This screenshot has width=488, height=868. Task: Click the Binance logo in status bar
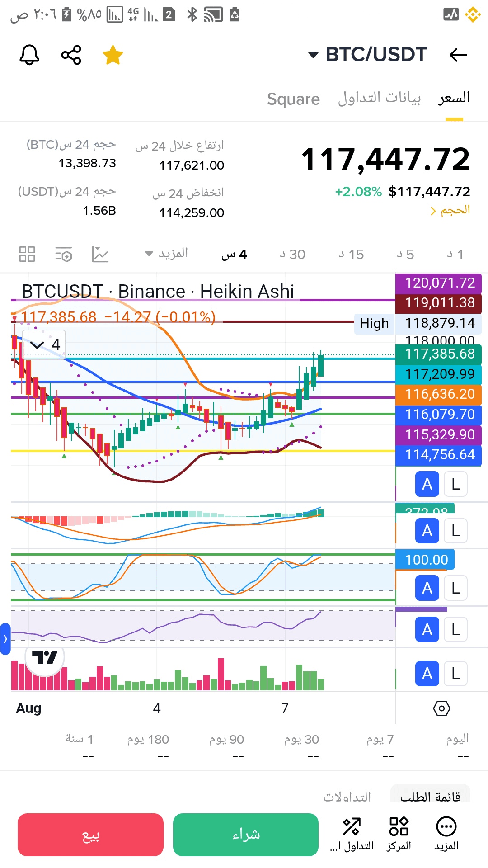click(x=473, y=14)
